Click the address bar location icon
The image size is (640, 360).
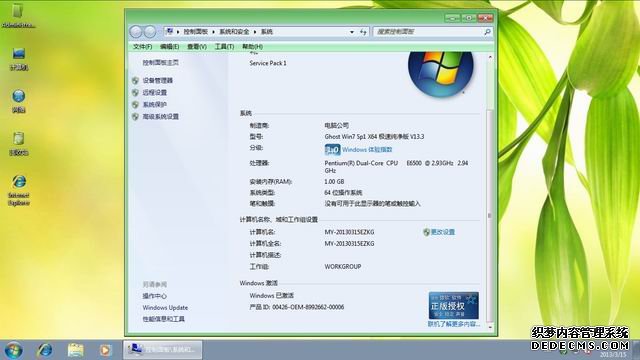tap(170, 31)
